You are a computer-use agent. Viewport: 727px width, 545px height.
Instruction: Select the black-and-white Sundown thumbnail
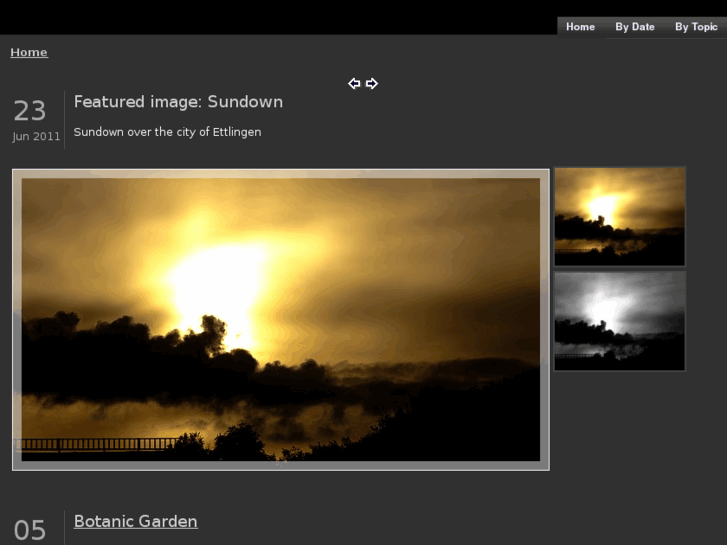click(x=620, y=321)
